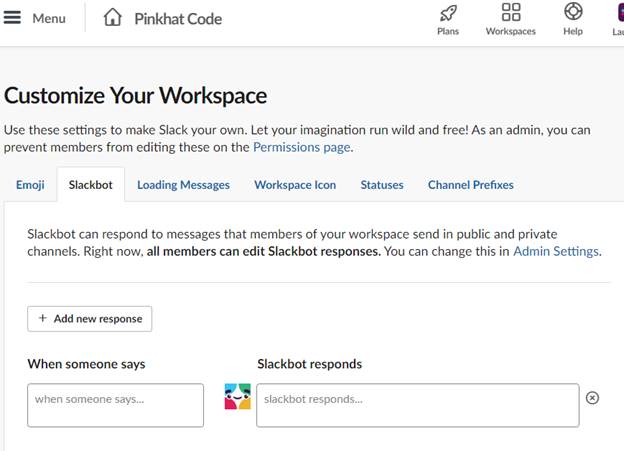Image resolution: width=624 pixels, height=451 pixels.
Task: Focus the 'slackbot responds...' input field
Action: coord(418,405)
